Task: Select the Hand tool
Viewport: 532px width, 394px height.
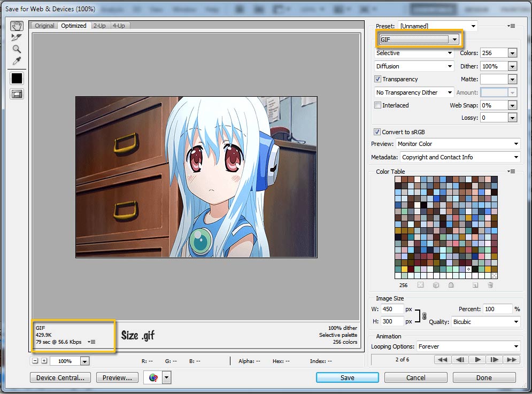Action: tap(17, 26)
